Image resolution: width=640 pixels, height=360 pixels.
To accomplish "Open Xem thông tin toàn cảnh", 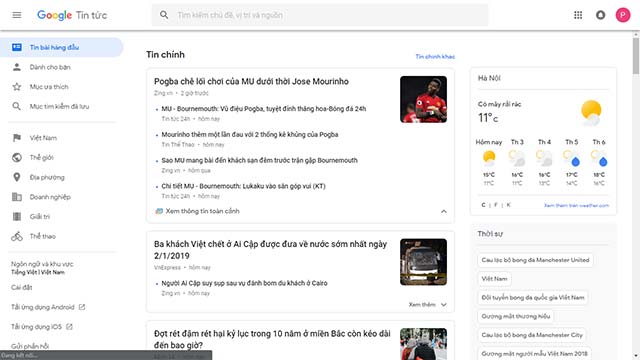I will tap(202, 211).
